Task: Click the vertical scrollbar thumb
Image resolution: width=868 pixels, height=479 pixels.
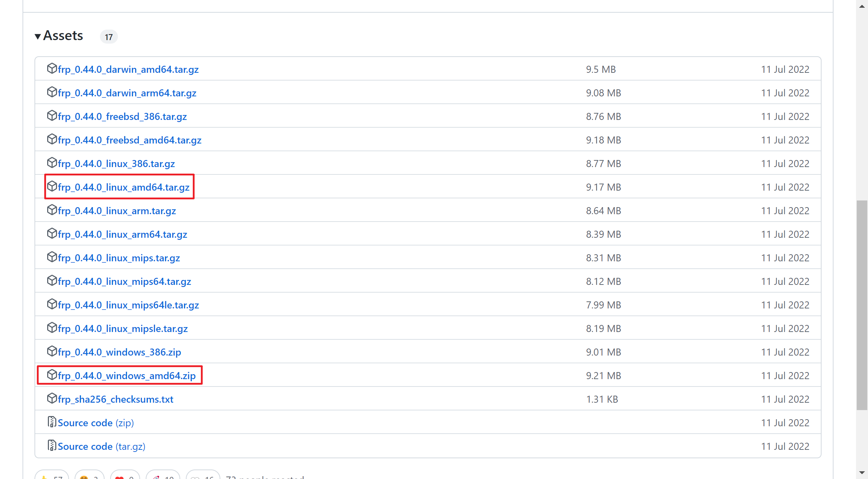Action: click(x=862, y=305)
